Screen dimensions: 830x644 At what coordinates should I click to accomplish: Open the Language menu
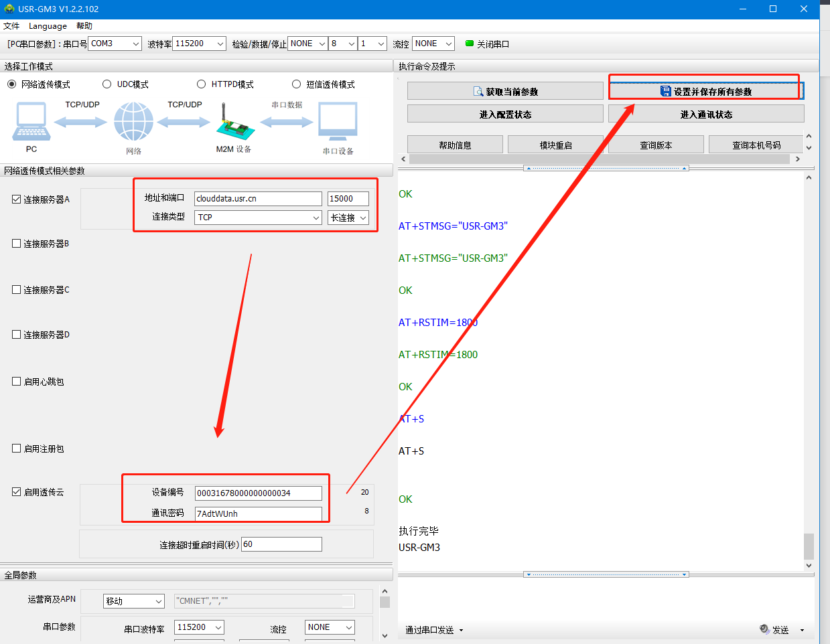pyautogui.click(x=48, y=26)
